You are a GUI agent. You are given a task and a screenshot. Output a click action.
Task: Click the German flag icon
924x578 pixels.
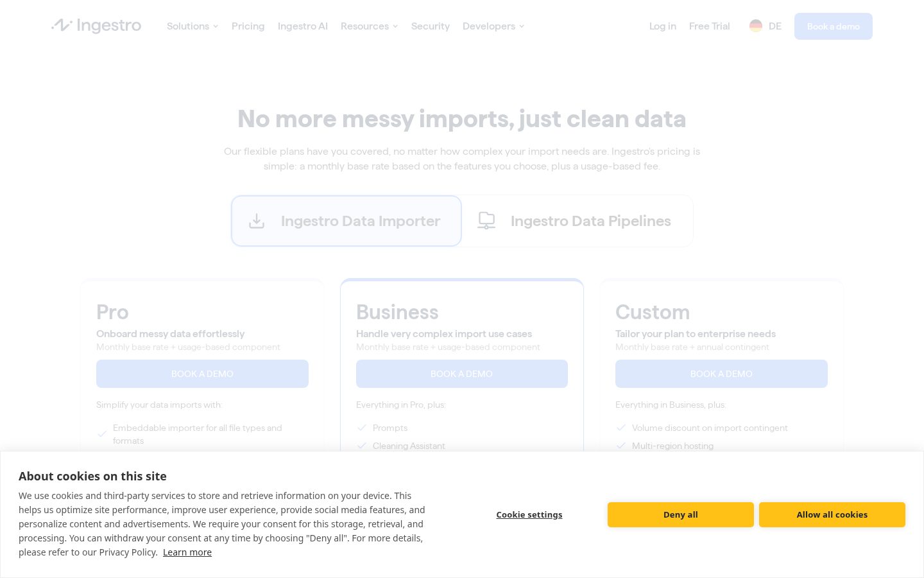pos(756,26)
